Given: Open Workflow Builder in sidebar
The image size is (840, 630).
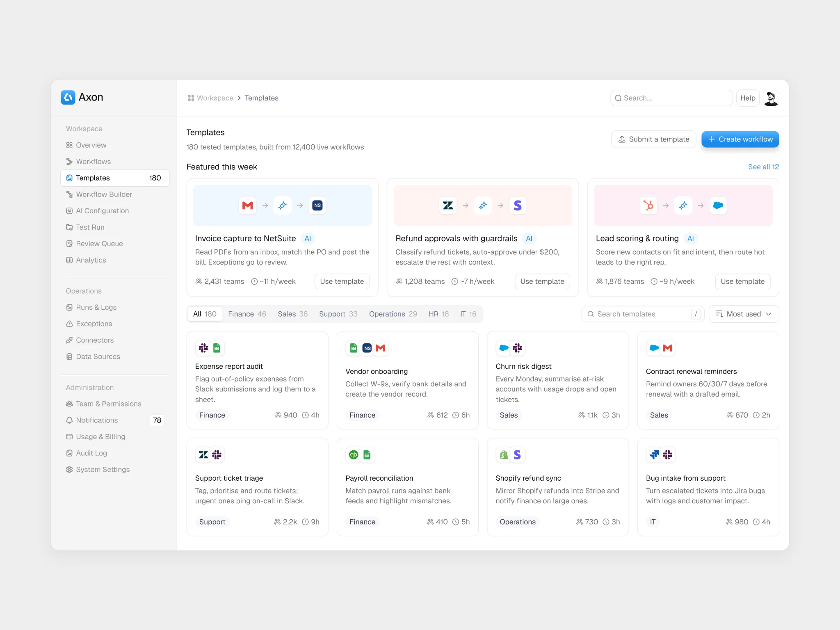Looking at the screenshot, I should [115, 194].
